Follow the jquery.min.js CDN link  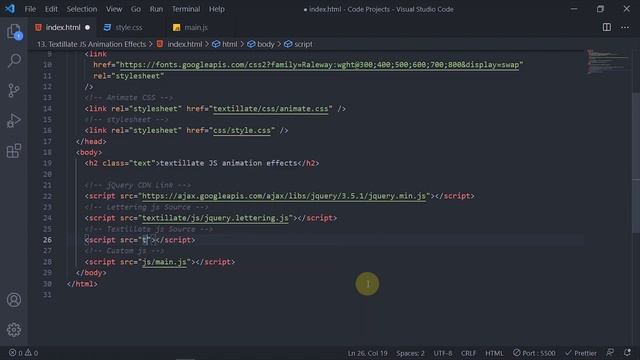[x=284, y=196]
